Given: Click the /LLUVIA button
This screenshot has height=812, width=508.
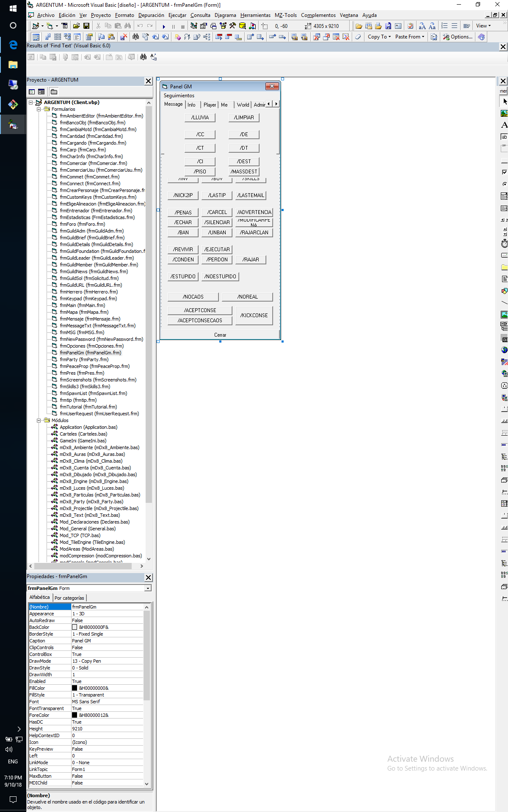Looking at the screenshot, I should (x=200, y=118).
